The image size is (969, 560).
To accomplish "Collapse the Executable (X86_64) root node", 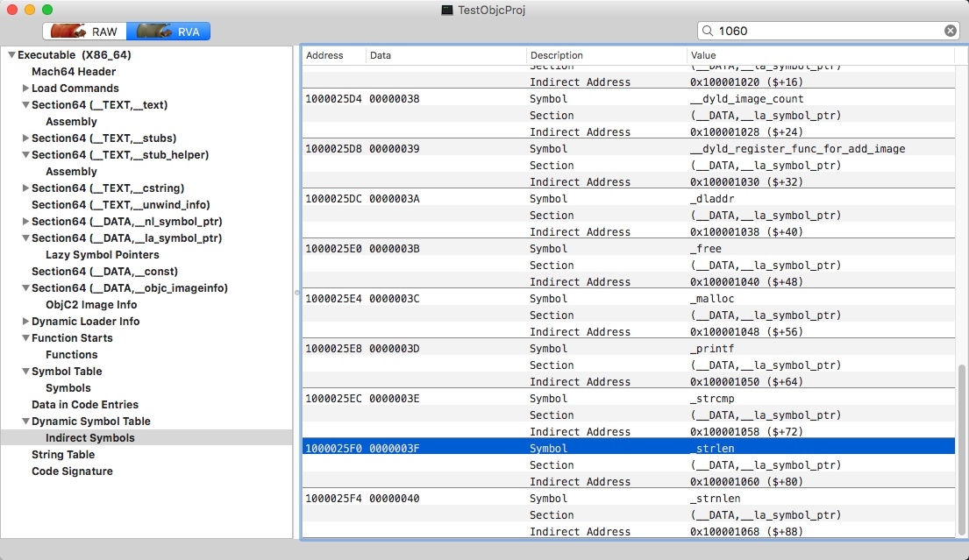I will pyautogui.click(x=11, y=55).
